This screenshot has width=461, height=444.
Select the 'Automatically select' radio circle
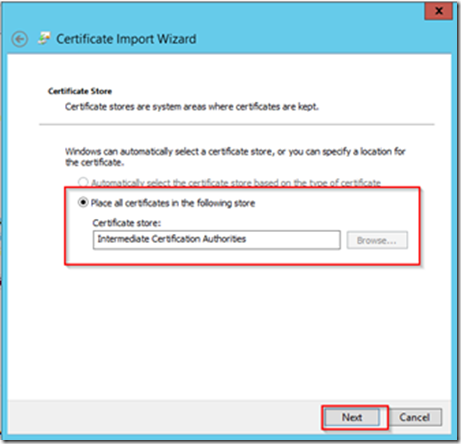click(83, 182)
